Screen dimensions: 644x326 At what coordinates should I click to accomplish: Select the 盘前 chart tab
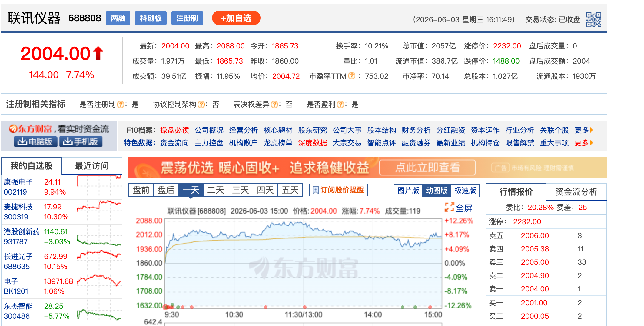pyautogui.click(x=141, y=190)
